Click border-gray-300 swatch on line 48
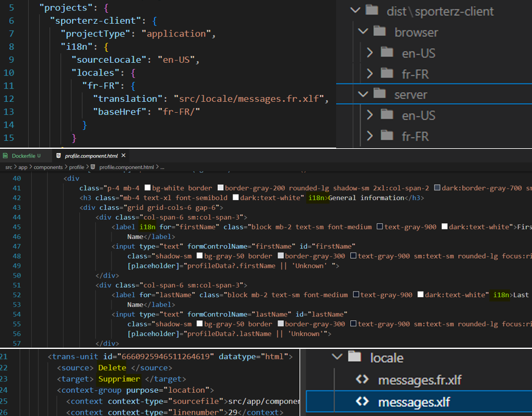The image size is (532, 416). click(x=281, y=256)
